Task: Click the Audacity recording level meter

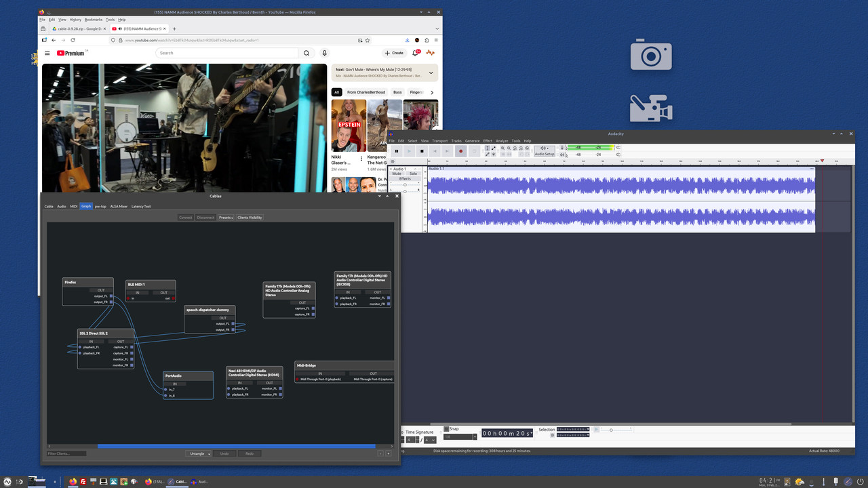Action: click(591, 148)
